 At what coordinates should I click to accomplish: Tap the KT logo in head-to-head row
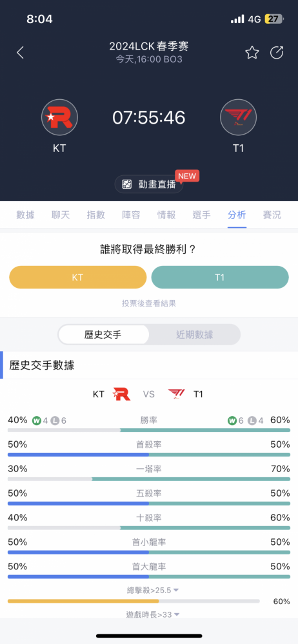coord(121,394)
